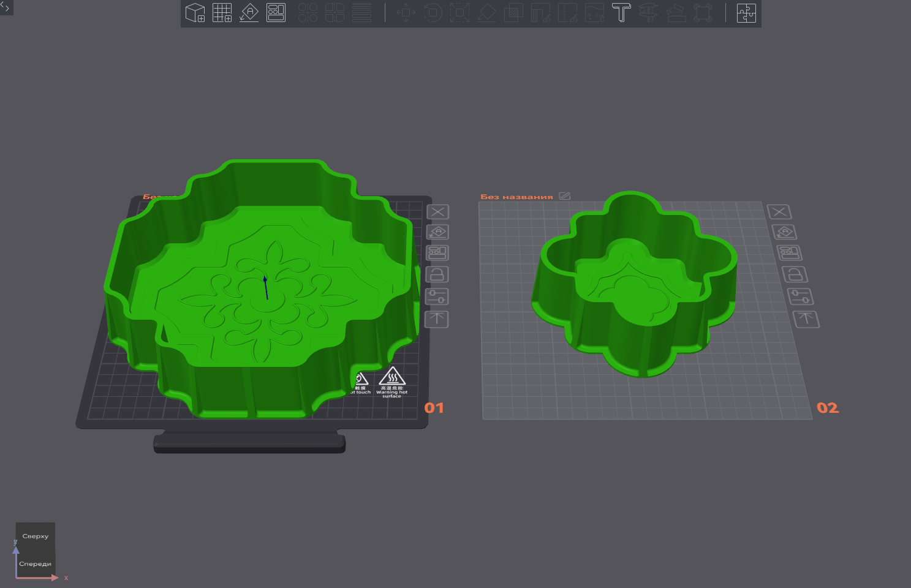
Task: Switch view to 'Сверху' on view cube
Action: [x=36, y=536]
